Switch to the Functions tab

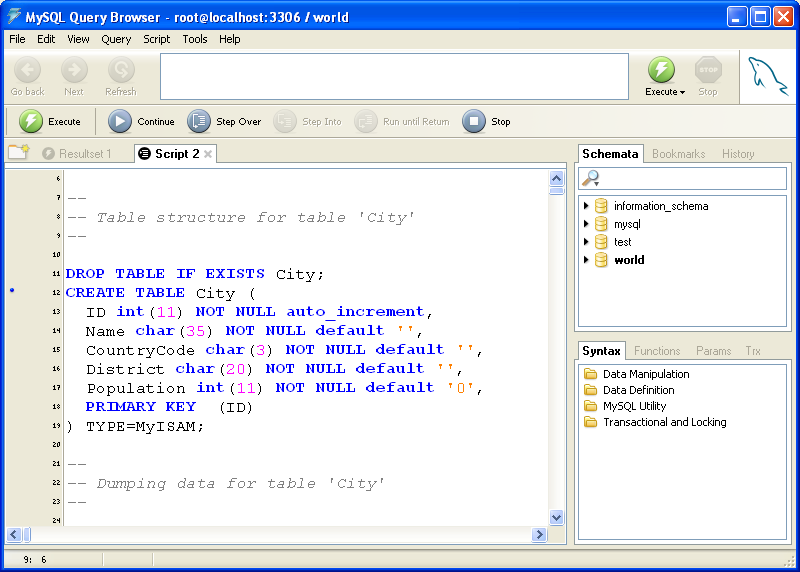(x=657, y=351)
